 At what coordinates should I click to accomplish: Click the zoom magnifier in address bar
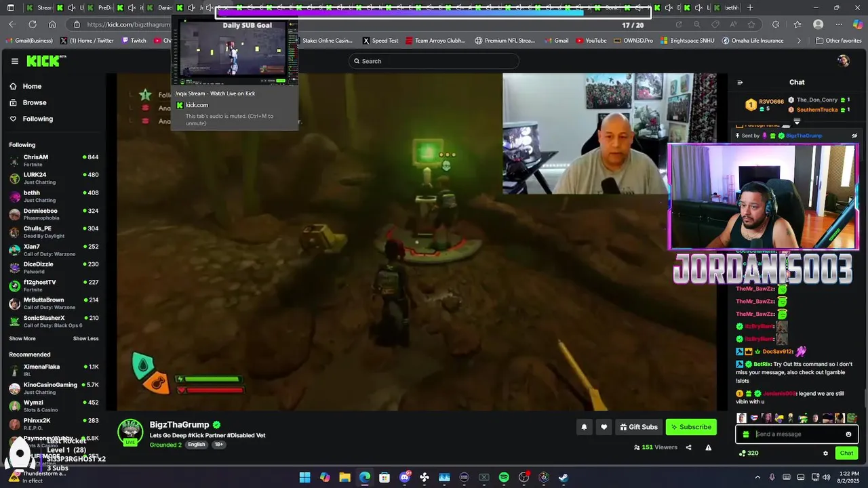tap(696, 24)
